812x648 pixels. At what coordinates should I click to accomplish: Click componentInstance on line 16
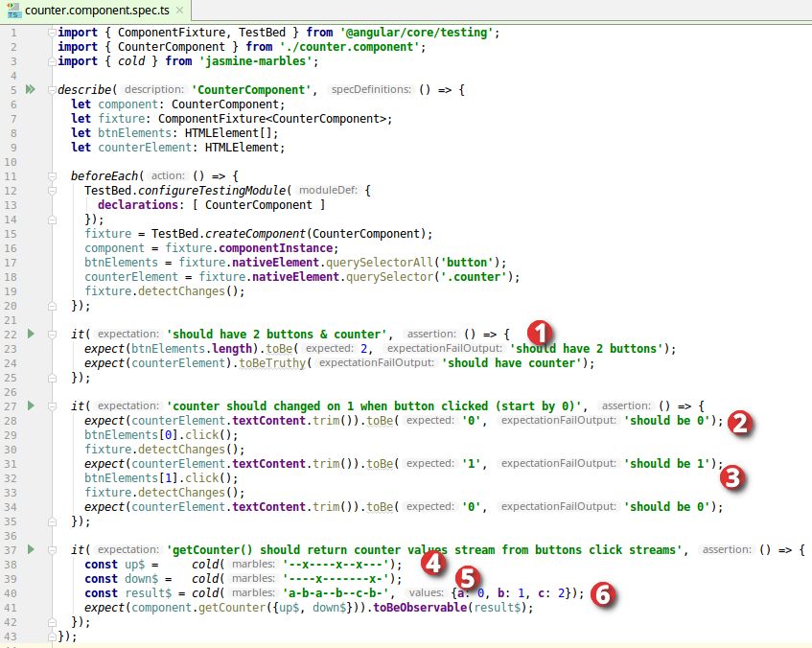pos(275,248)
